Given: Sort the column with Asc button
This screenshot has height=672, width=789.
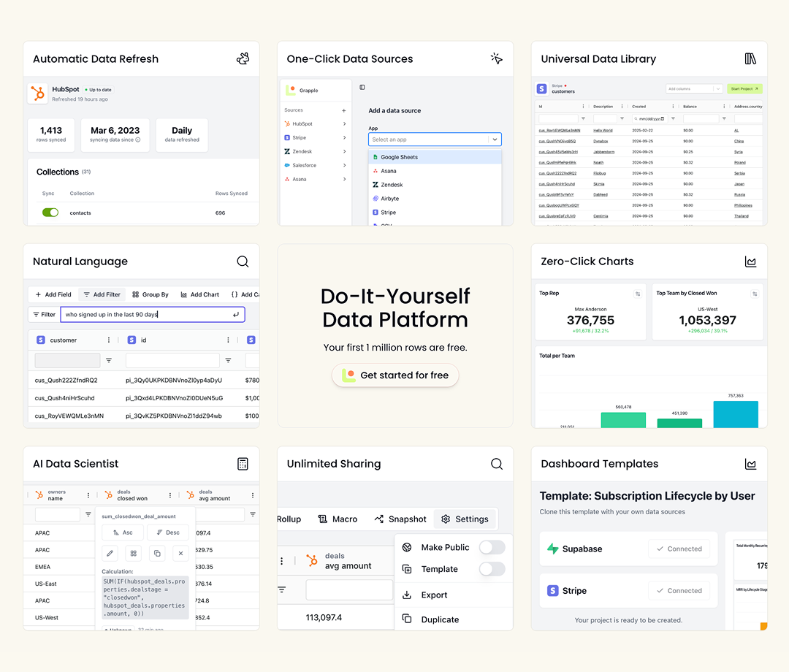Looking at the screenshot, I should 122,532.
